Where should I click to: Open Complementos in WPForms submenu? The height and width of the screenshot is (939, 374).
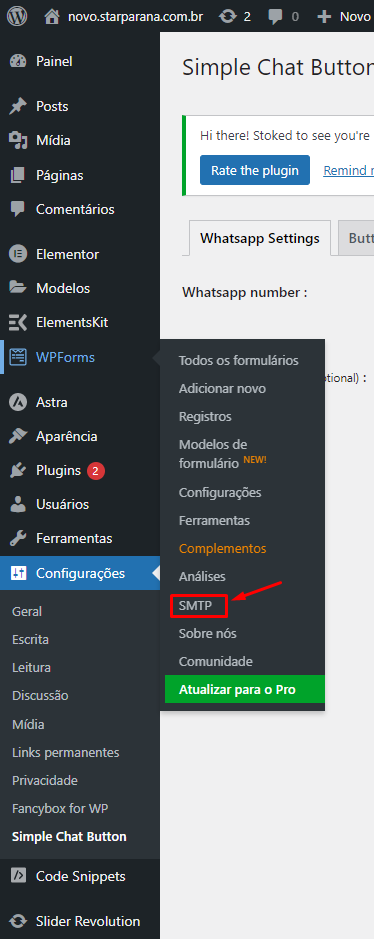point(223,549)
